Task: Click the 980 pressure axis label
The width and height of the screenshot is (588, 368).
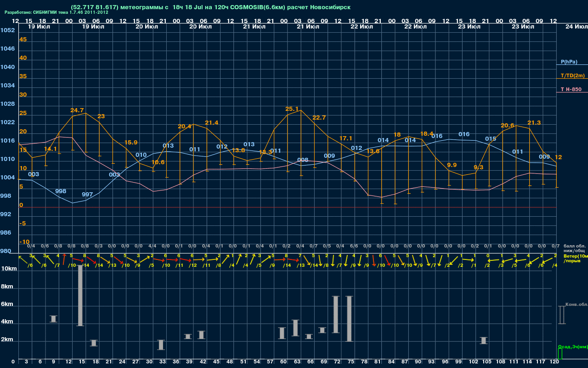Action: click(x=6, y=251)
